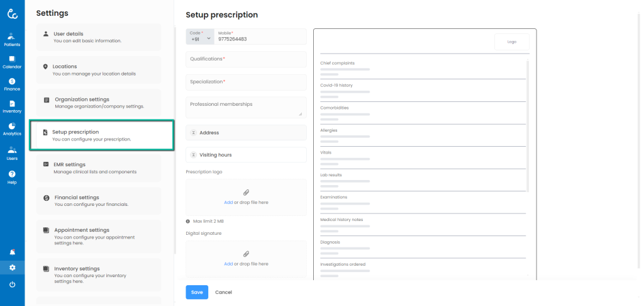The image size is (644, 306).
Task: Click the power/logout icon
Action: (12, 285)
